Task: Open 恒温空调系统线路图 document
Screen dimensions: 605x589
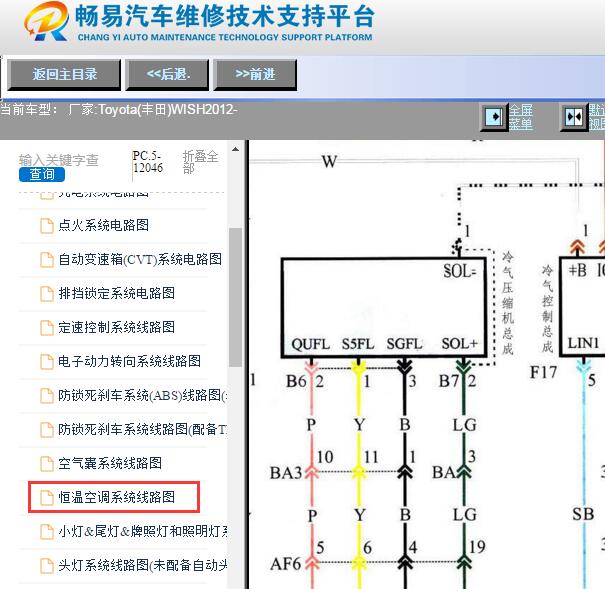Action: pos(117,497)
